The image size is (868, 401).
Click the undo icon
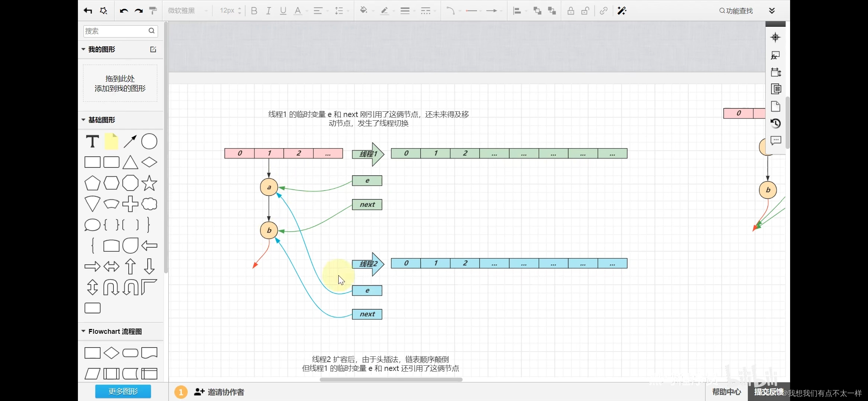click(124, 11)
